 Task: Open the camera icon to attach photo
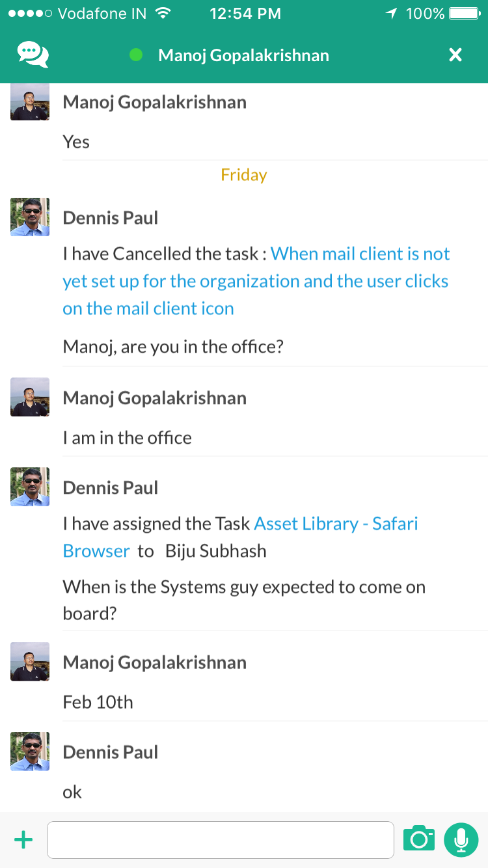point(418,839)
